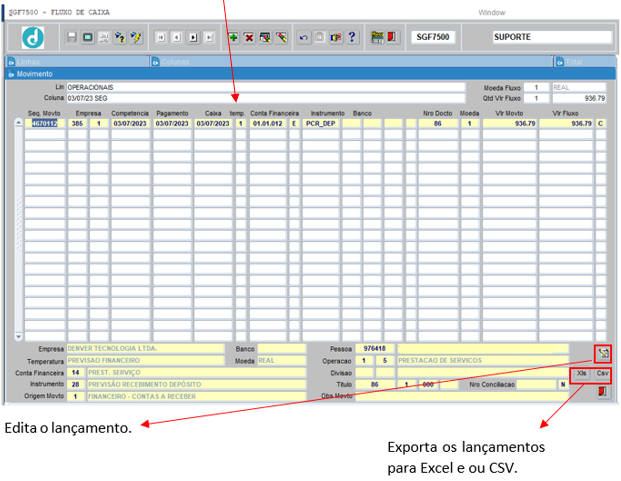Viewport: 621px width, 481px height.
Task: Go to first record navigation button
Action: [161, 37]
